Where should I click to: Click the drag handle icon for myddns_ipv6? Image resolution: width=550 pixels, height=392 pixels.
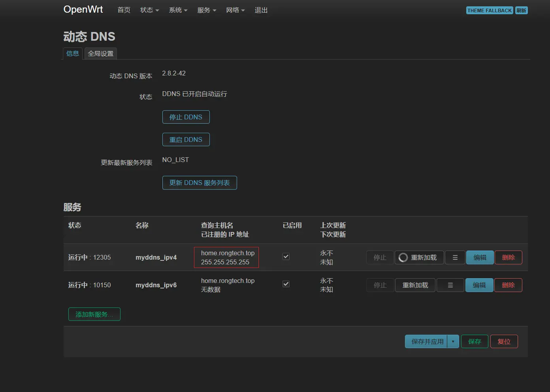click(450, 285)
